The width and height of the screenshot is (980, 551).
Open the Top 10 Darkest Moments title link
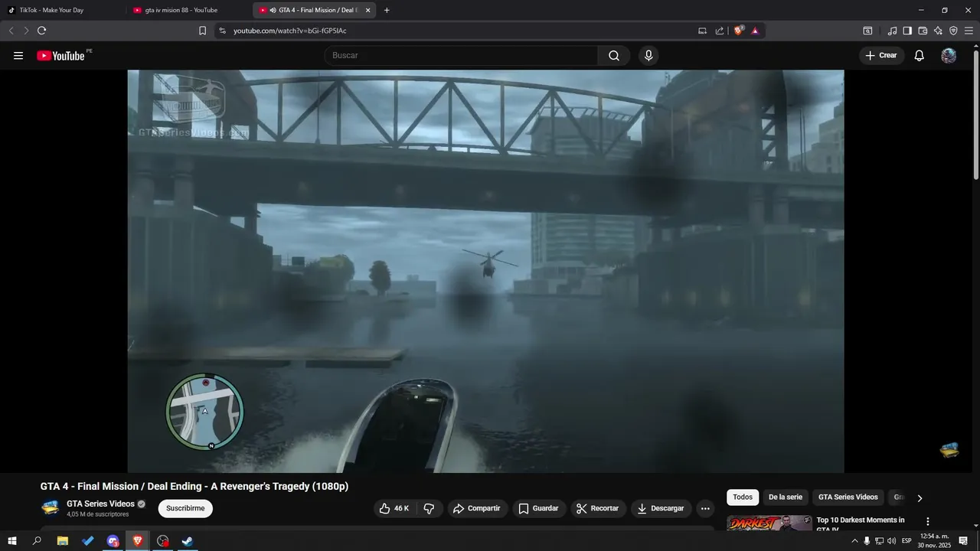[x=861, y=524]
